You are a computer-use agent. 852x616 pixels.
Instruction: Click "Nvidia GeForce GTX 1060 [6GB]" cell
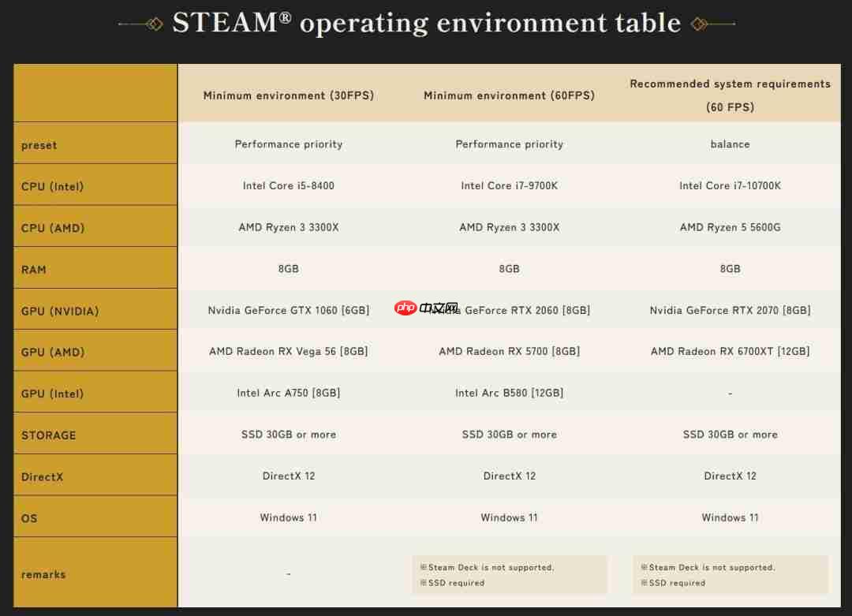tap(289, 310)
